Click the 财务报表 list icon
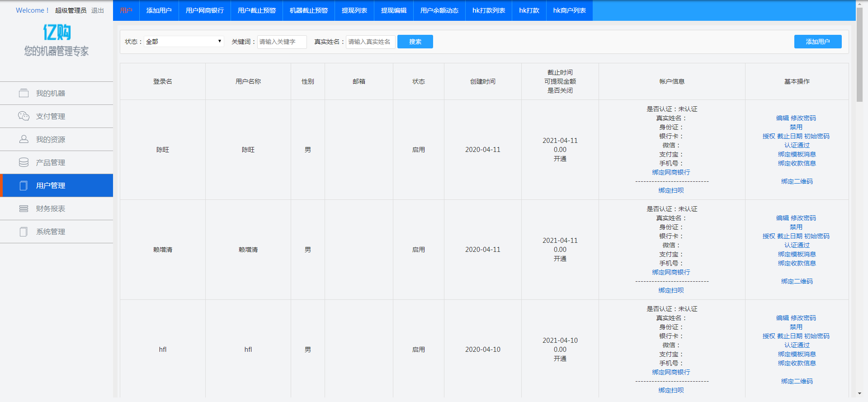This screenshot has width=868, height=402. pyautogui.click(x=24, y=208)
